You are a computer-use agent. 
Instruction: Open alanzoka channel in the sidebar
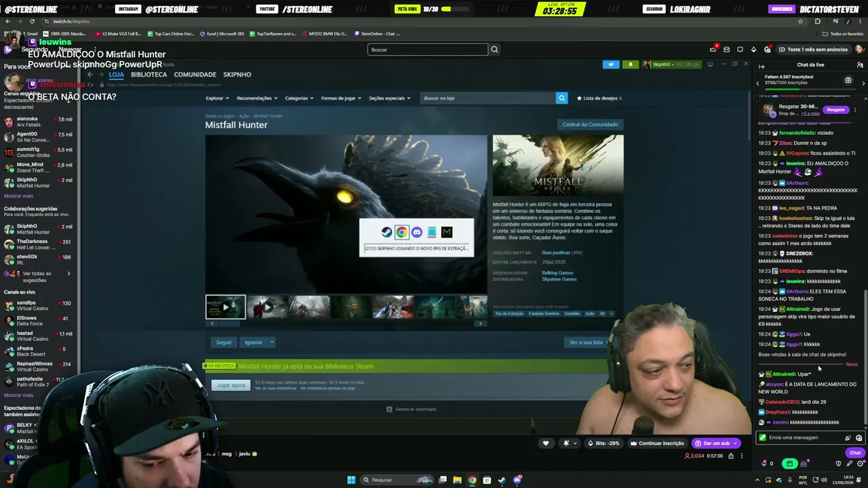coord(38,122)
